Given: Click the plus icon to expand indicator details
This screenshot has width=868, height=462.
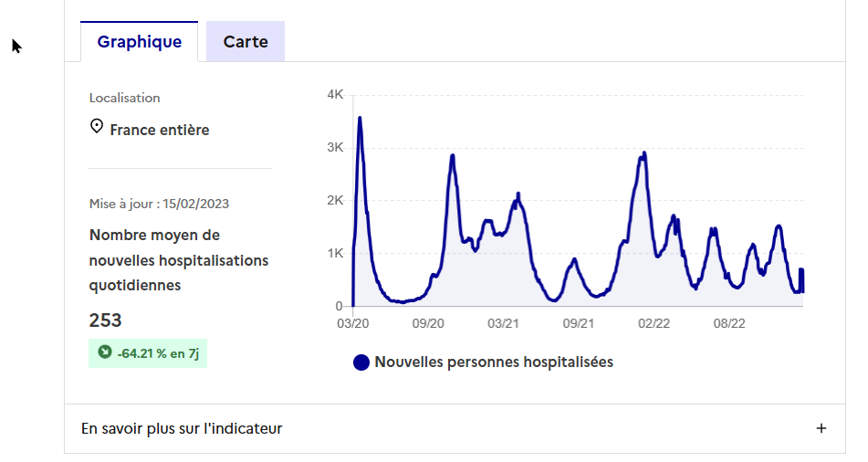Looking at the screenshot, I should pyautogui.click(x=821, y=428).
